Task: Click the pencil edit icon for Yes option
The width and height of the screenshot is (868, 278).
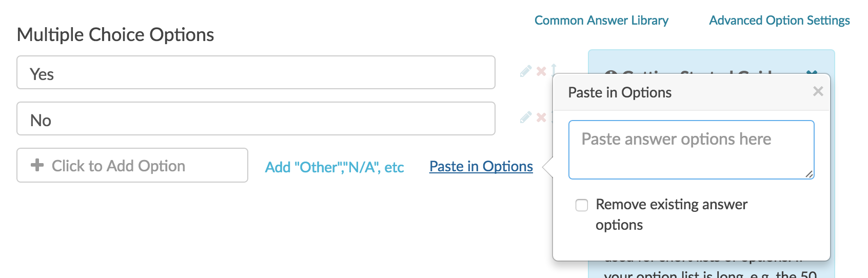Action: [525, 71]
